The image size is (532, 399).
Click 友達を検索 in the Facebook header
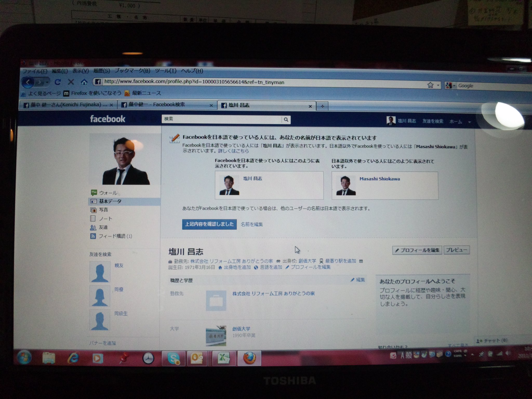[x=433, y=121]
